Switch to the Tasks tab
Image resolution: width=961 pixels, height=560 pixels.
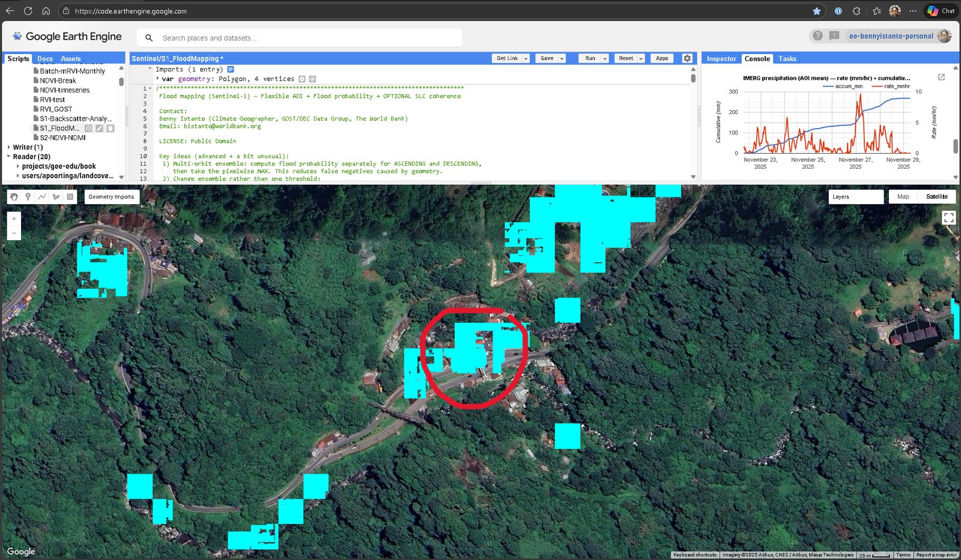click(787, 59)
